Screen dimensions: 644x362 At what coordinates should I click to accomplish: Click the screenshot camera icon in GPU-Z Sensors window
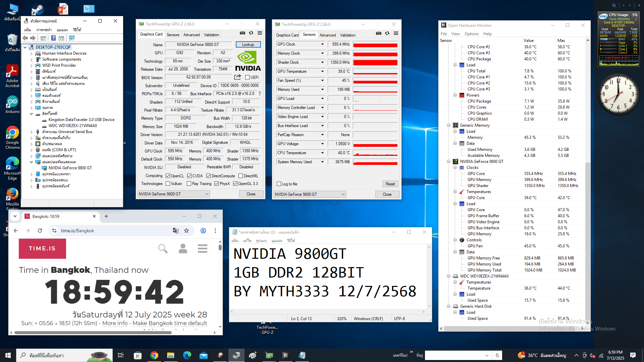[378, 34]
